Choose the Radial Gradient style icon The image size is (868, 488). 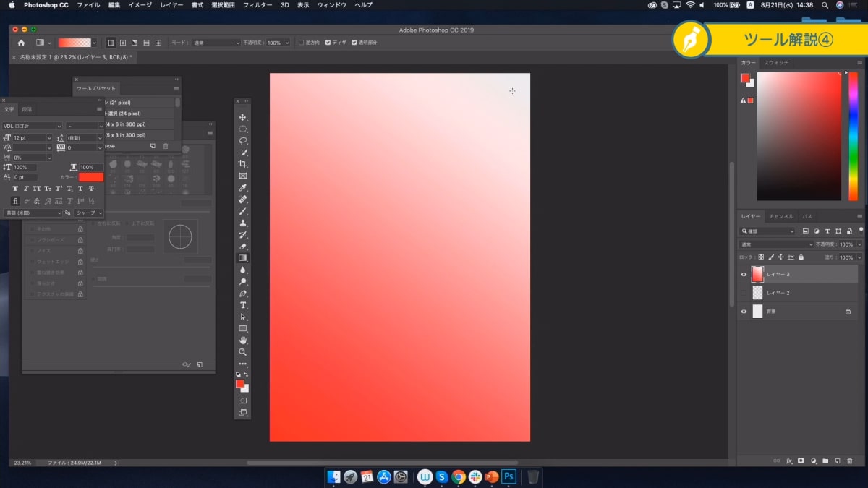point(123,43)
